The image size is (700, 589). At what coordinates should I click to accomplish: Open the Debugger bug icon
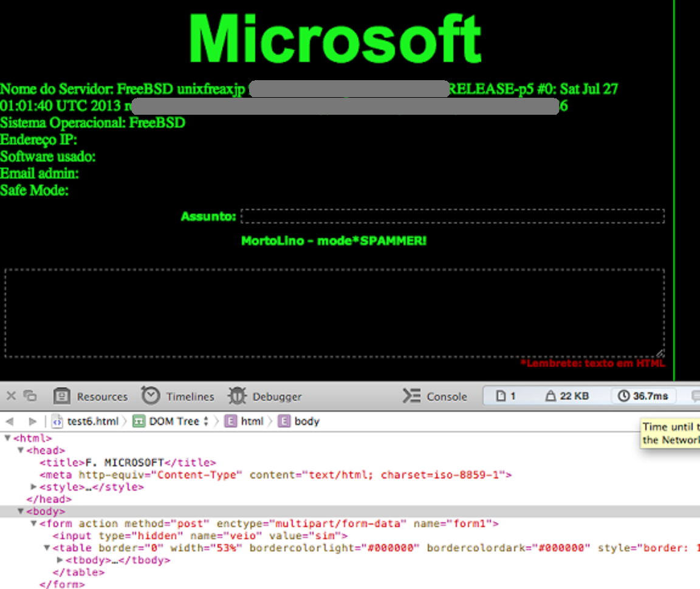pos(237,396)
